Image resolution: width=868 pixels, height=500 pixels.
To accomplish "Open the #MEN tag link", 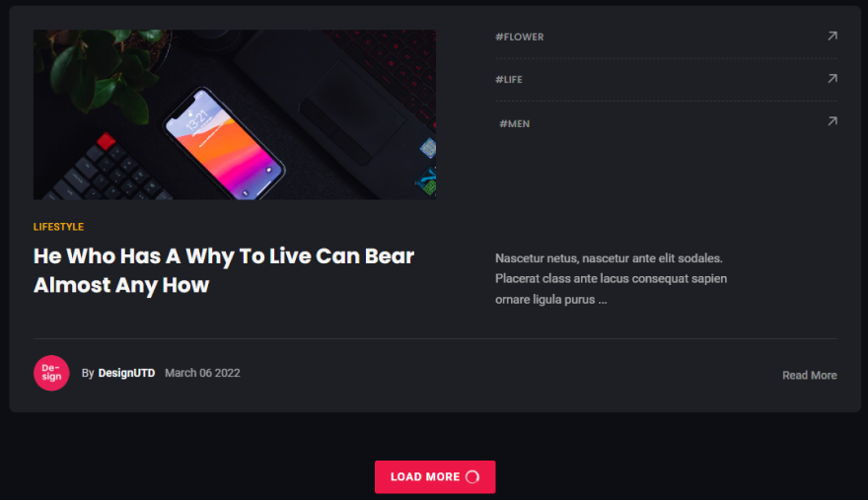I will pos(514,124).
